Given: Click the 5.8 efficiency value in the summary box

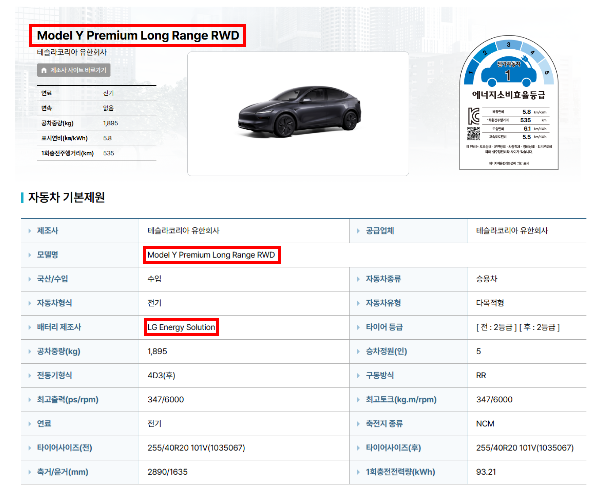Looking at the screenshot, I should (107, 138).
